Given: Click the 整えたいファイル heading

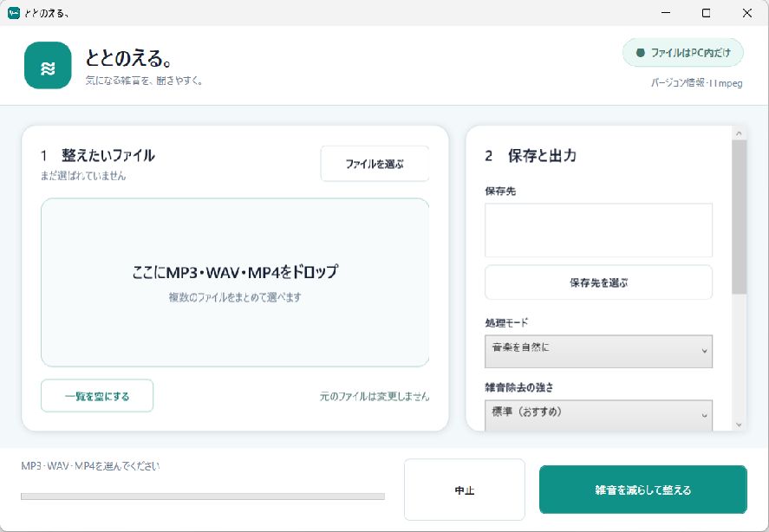Looking at the screenshot, I should 108,155.
